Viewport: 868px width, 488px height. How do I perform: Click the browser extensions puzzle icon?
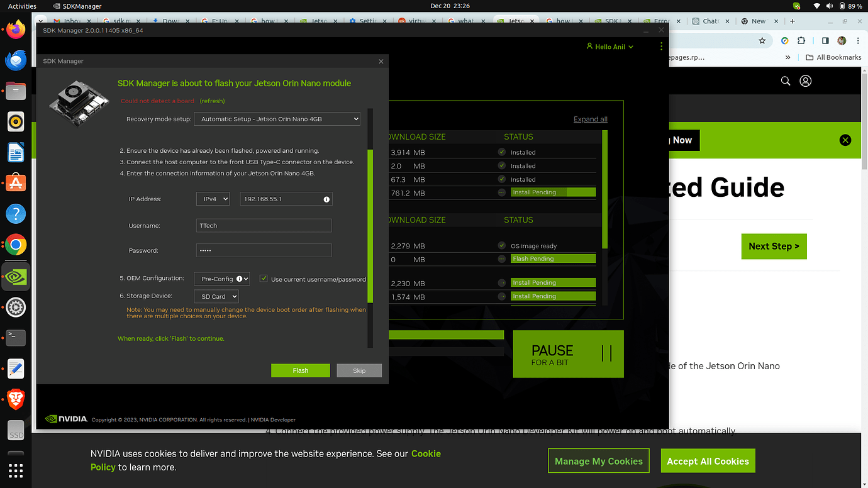click(x=801, y=40)
